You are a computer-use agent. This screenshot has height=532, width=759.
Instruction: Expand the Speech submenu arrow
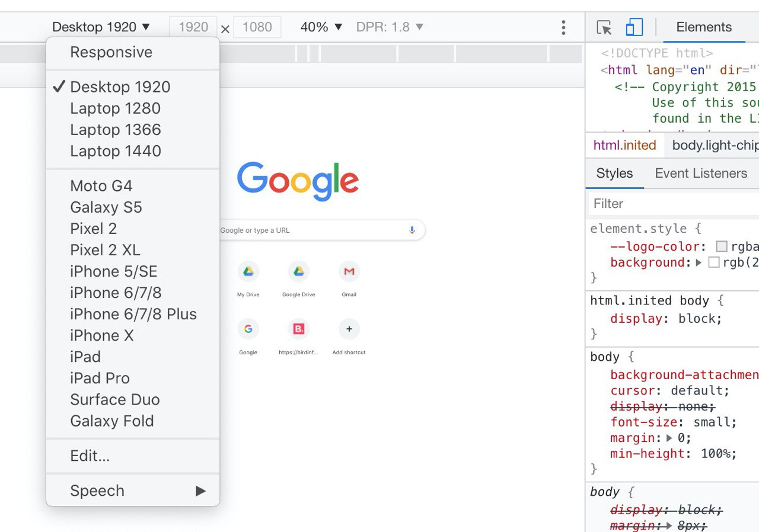click(x=201, y=491)
